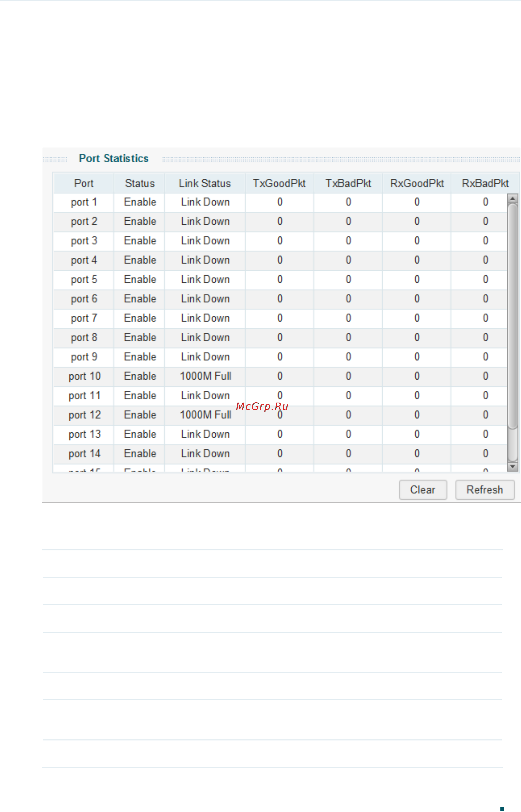Viewport: 521px width, 812px height.
Task: Select the RxBadPkt column header
Action: 485,183
